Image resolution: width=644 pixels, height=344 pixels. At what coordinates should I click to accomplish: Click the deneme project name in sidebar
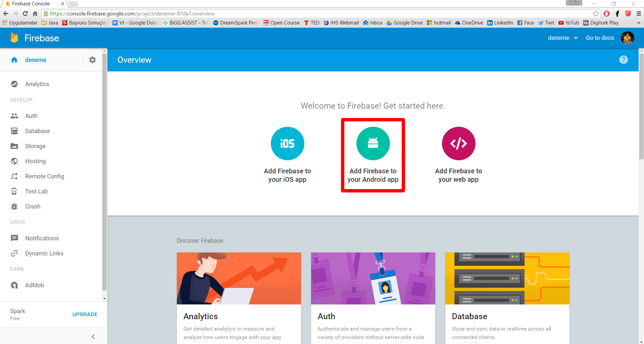(x=36, y=60)
